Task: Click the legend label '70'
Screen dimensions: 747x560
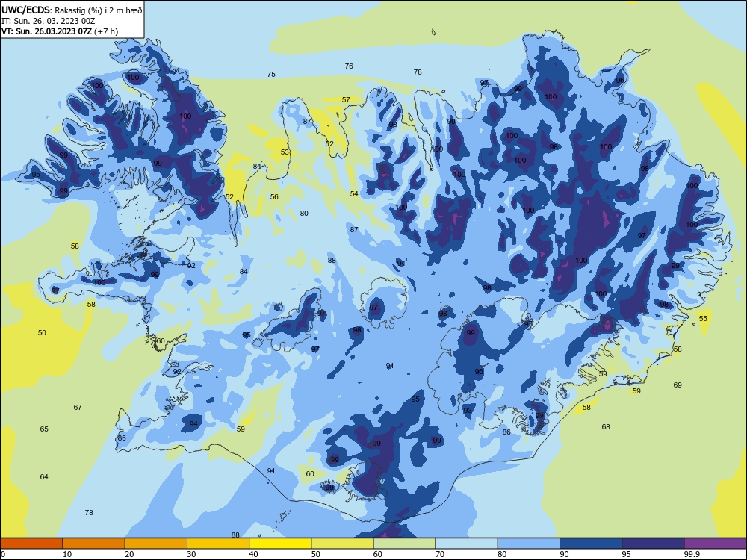Action: pos(440,554)
